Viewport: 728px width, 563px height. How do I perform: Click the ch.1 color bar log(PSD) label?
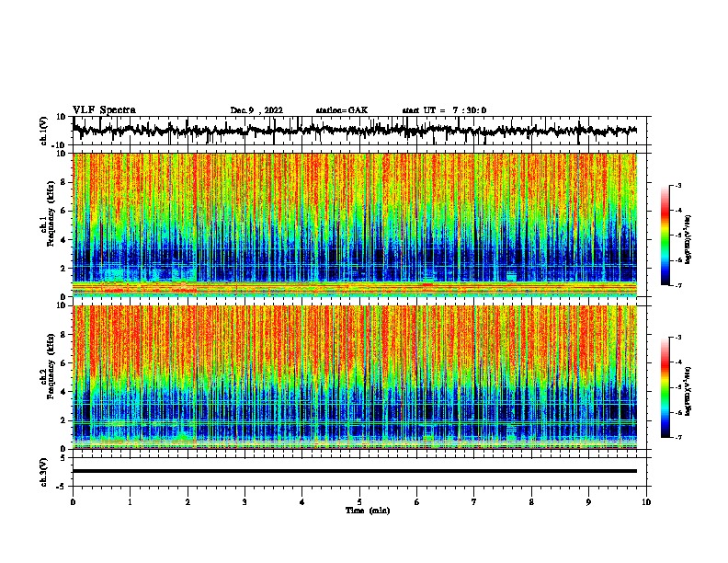(x=688, y=240)
